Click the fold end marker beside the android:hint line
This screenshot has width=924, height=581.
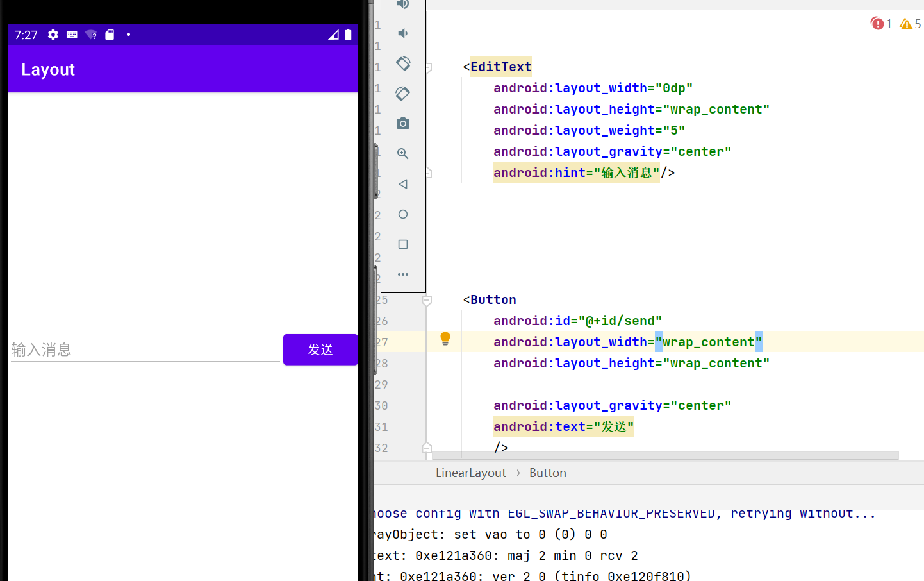coord(427,173)
